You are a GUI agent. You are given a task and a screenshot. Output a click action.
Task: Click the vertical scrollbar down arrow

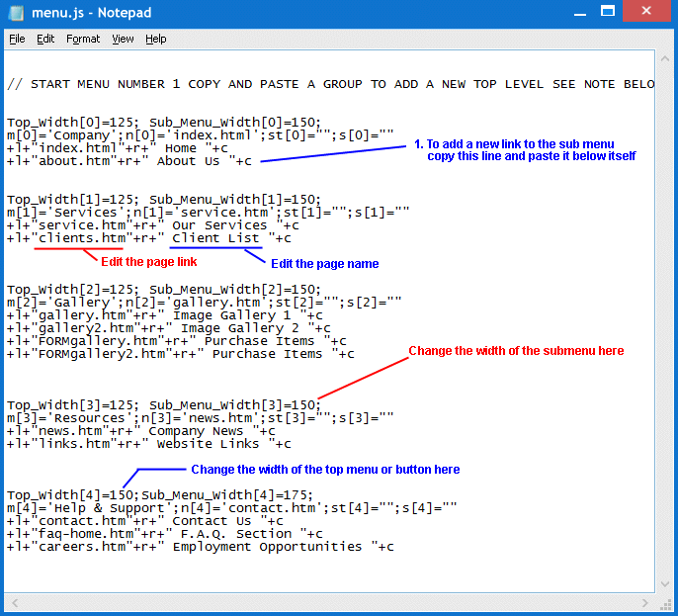(x=664, y=583)
